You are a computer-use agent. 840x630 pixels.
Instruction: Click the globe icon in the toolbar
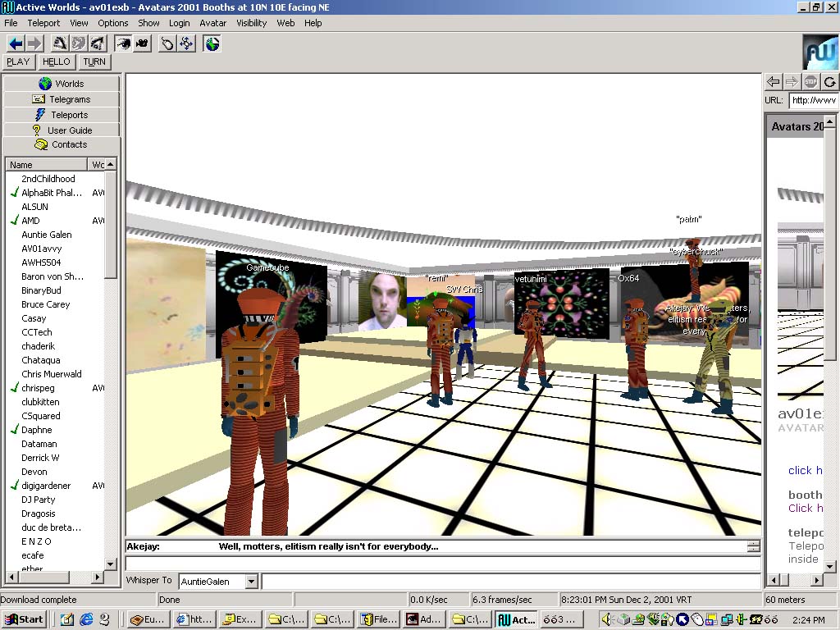tap(212, 43)
